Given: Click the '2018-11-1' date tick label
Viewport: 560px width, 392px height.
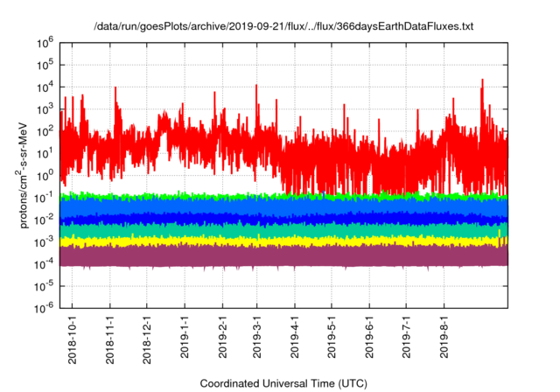Looking at the screenshot, I should 109,339.
